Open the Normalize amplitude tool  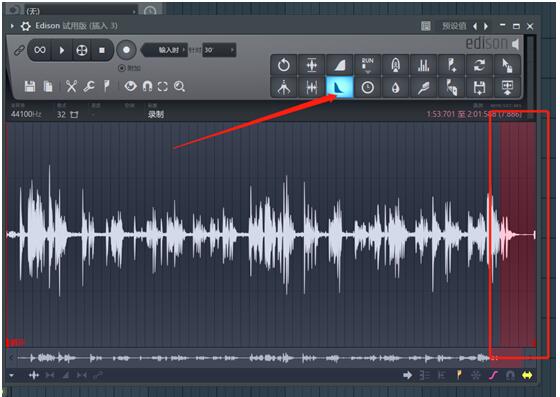pyautogui.click(x=311, y=65)
